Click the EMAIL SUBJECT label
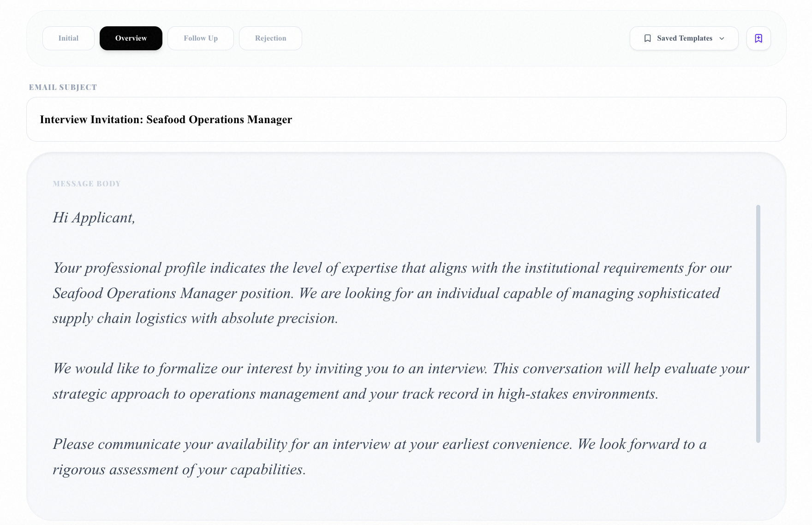This screenshot has width=812, height=525. click(63, 87)
